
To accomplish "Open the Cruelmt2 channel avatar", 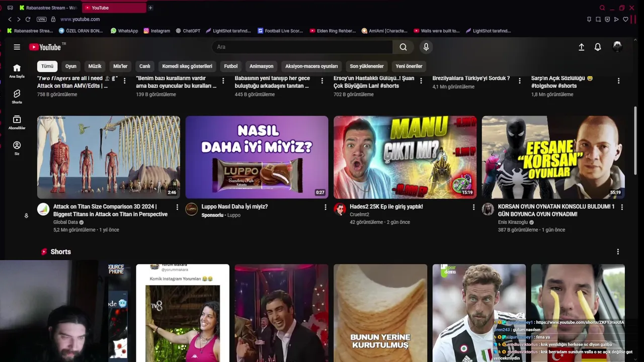I will click(x=340, y=209).
